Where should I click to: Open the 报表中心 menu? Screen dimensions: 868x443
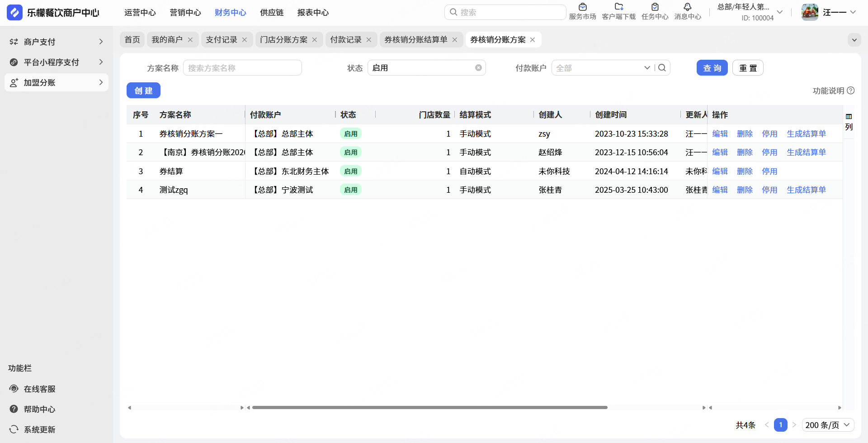[313, 13]
